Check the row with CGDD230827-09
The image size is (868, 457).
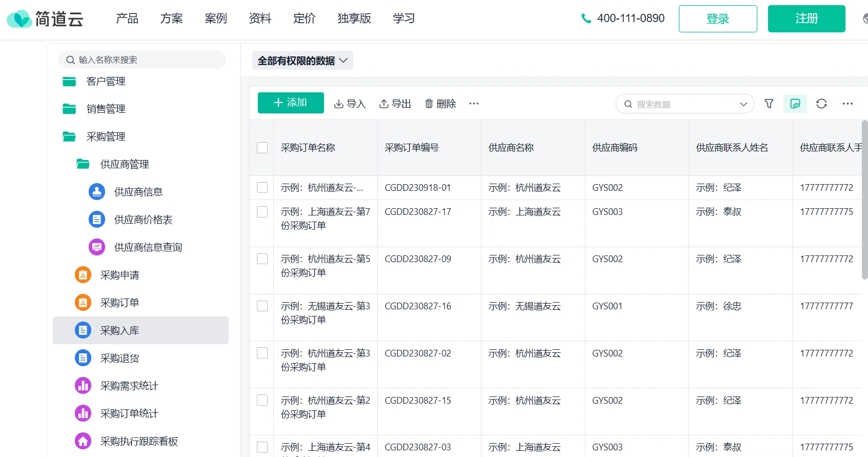262,259
